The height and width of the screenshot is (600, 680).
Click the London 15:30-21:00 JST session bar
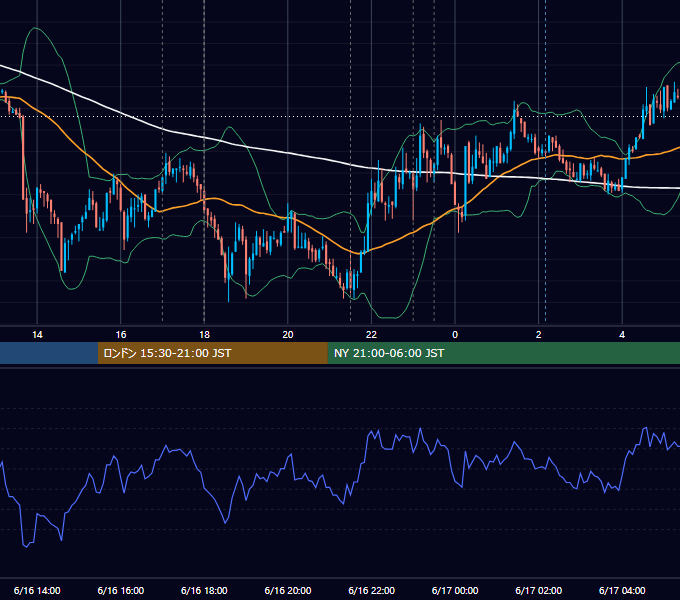coord(212,353)
